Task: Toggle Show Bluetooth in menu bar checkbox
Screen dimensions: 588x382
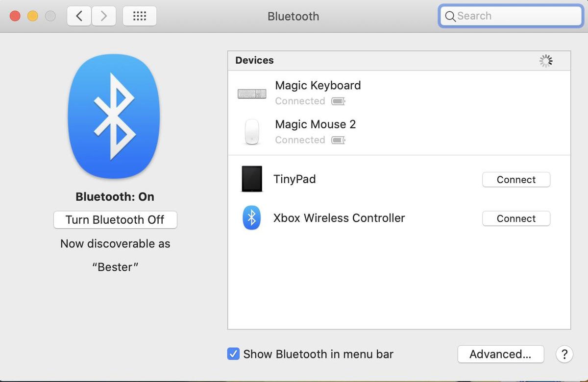Action: coord(233,354)
